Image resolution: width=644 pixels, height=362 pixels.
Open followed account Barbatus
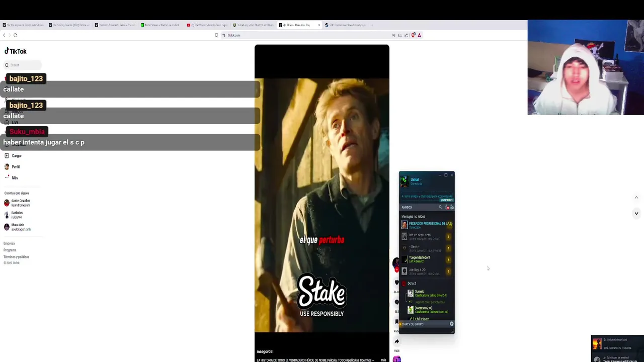tap(14, 215)
